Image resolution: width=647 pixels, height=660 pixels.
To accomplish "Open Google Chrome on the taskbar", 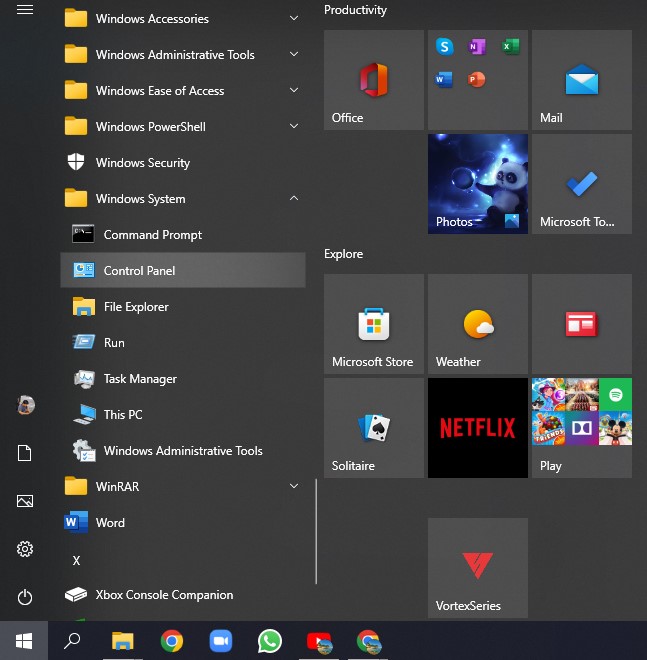I will [x=172, y=641].
